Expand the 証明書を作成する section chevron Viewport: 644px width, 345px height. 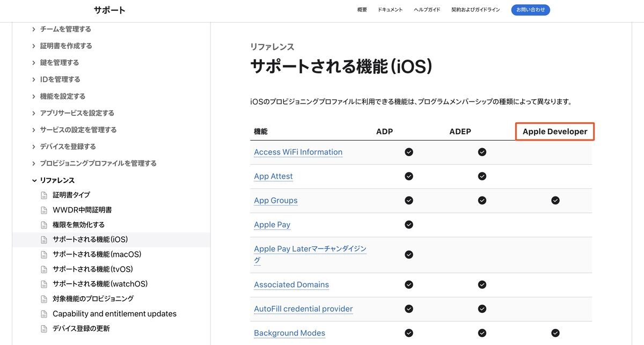34,46
